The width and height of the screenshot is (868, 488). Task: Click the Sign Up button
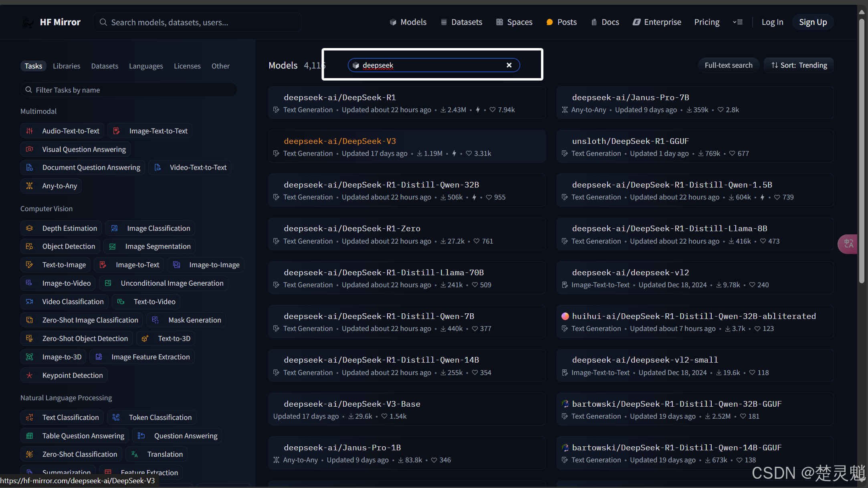pos(813,22)
